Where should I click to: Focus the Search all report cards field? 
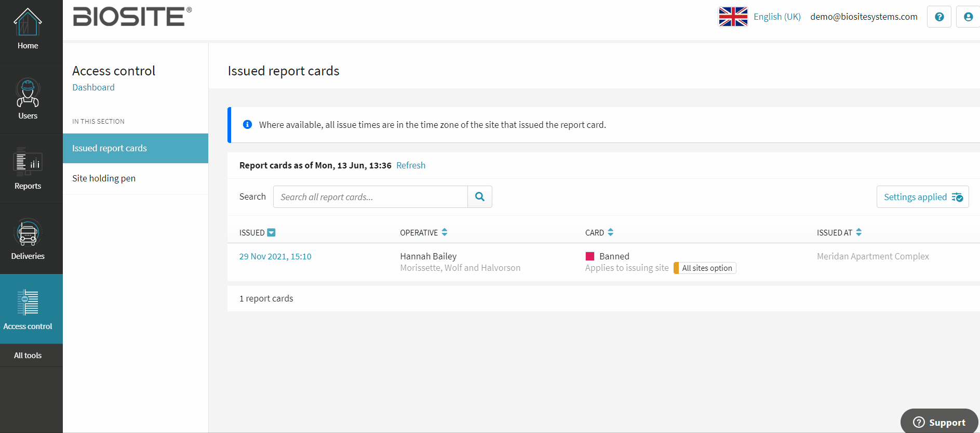370,197
